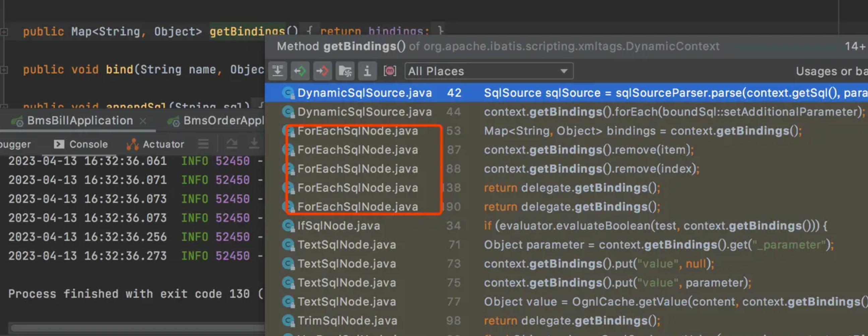The height and width of the screenshot is (336, 868).
Task: Click the 'getBindings' method name in editor
Action: [247, 31]
